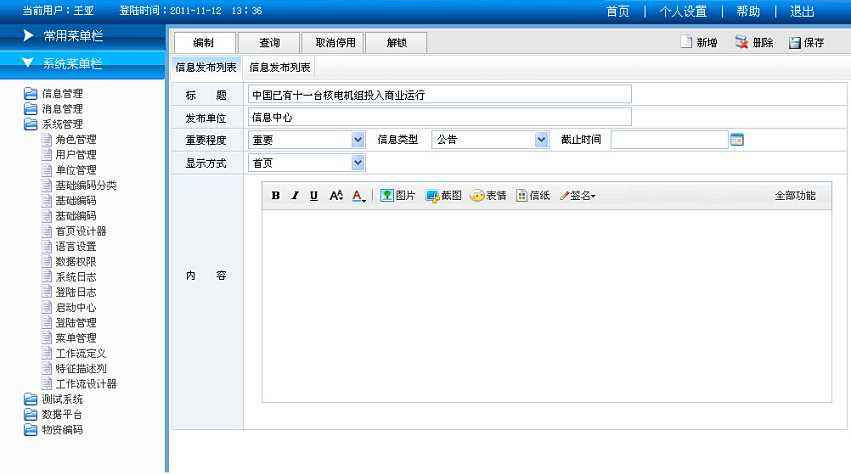This screenshot has height=474, width=851.
Task: Open the 显示方式 dropdown
Action: pos(358,163)
